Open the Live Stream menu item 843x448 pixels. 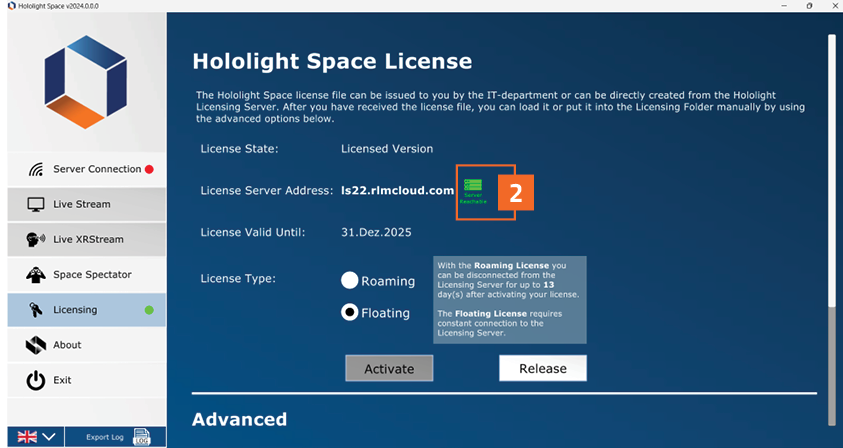click(x=87, y=204)
